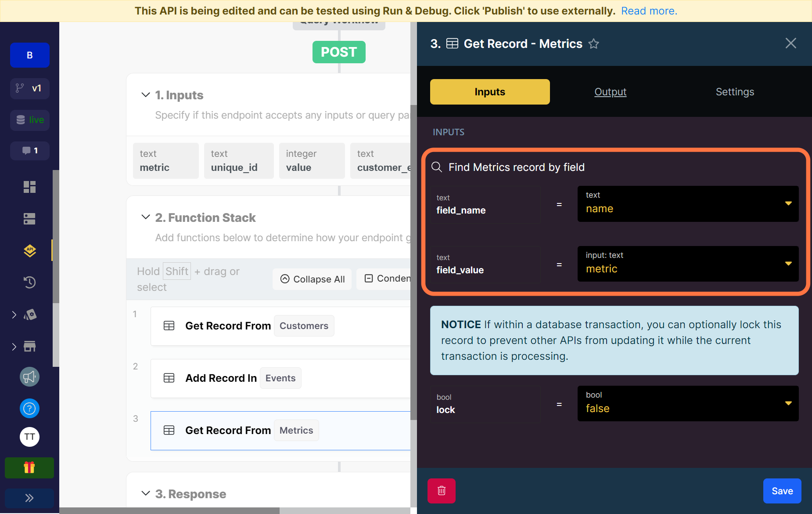Collapse the 2. Function Stack section
Screen dimensions: 812x514
[x=146, y=217]
